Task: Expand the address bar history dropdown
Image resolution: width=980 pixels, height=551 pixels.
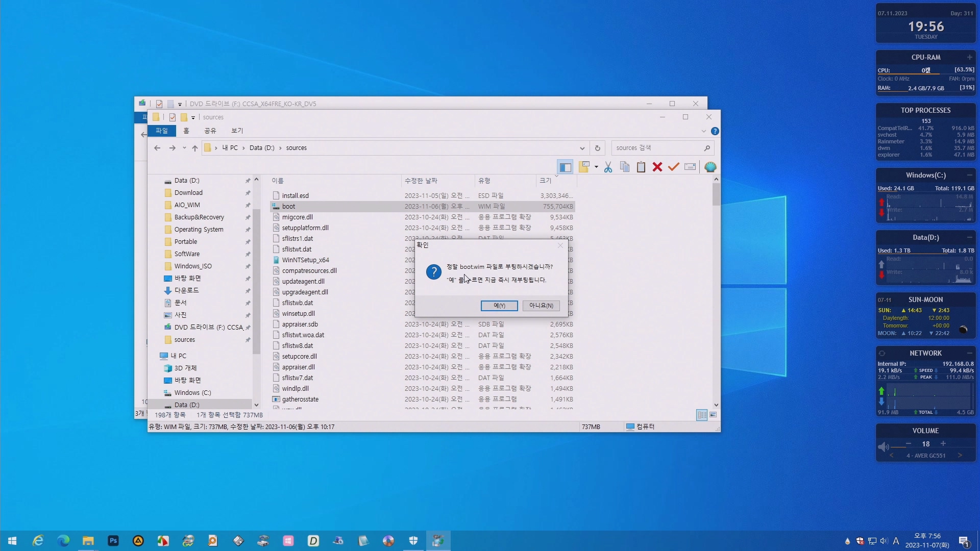Action: (582, 148)
